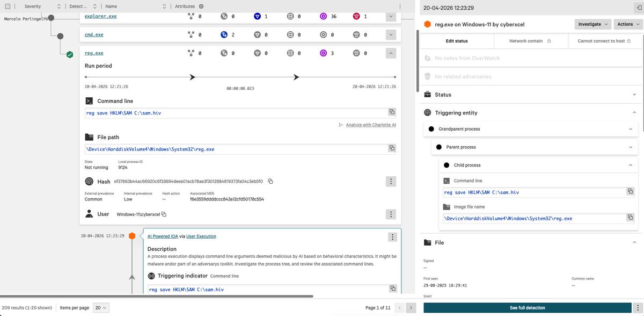Image resolution: width=644 pixels, height=316 pixels.
Task: Collapse the detection side panel
Action: point(638,8)
